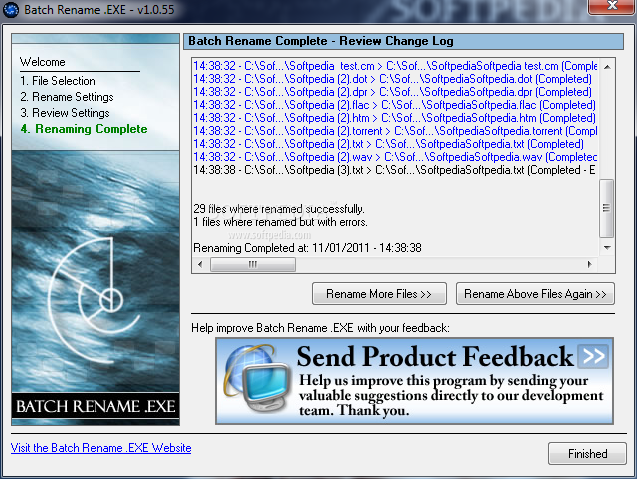Click the log's horizontal scroll right arrow
The image size is (637, 479).
[x=590, y=264]
